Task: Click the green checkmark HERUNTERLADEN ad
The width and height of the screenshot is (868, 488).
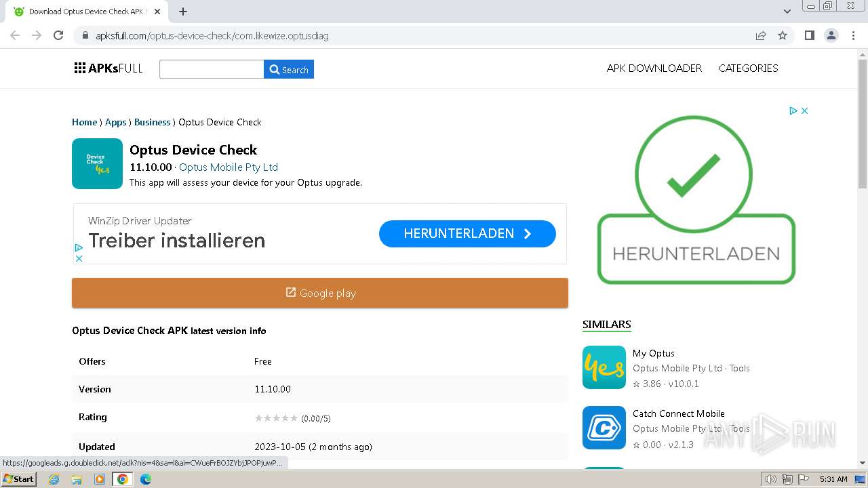Action: 696,200
